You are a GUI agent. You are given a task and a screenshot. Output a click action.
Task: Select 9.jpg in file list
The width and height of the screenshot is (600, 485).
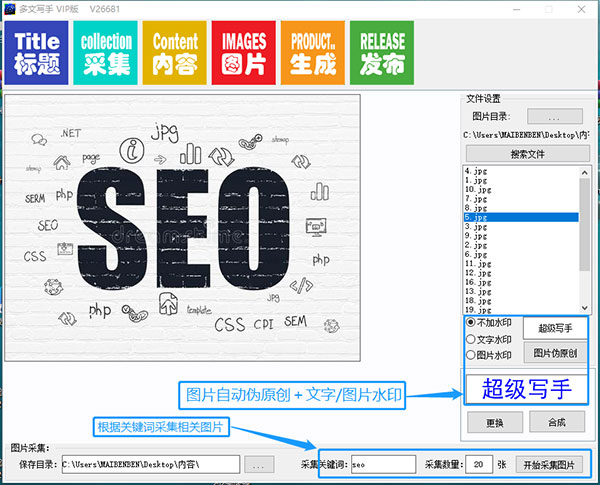[521, 236]
